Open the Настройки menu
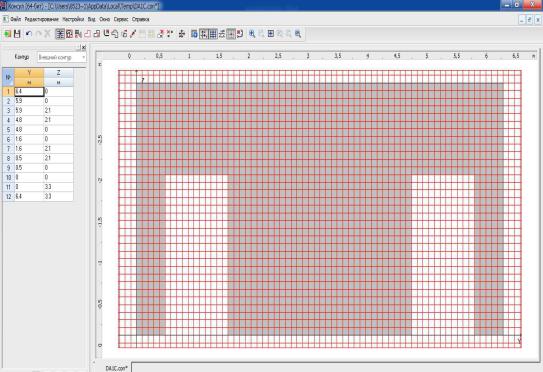 click(73, 19)
